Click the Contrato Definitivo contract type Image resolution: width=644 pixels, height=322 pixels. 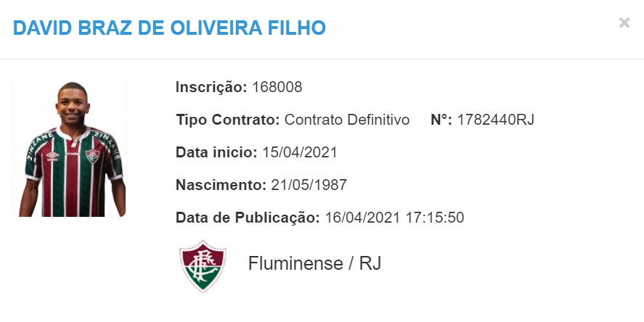pyautogui.click(x=346, y=120)
